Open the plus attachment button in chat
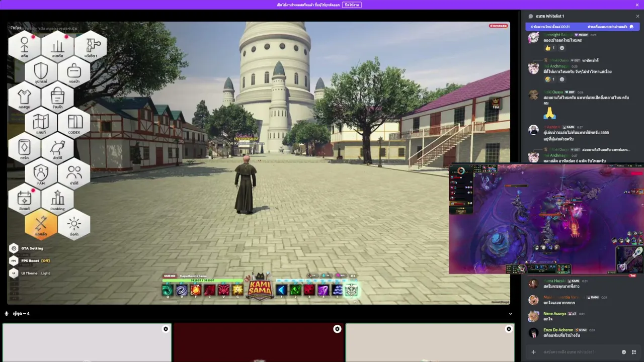Image resolution: width=644 pixels, height=362 pixels. (x=533, y=352)
